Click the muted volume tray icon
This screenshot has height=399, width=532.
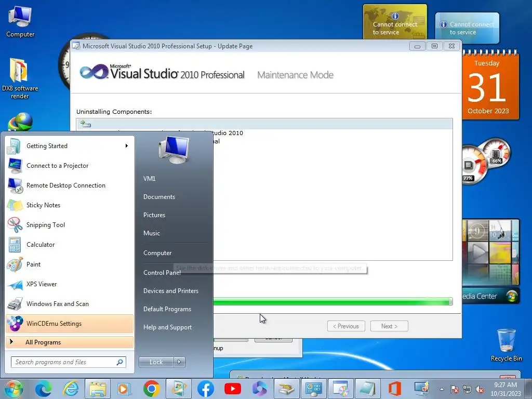click(480, 389)
